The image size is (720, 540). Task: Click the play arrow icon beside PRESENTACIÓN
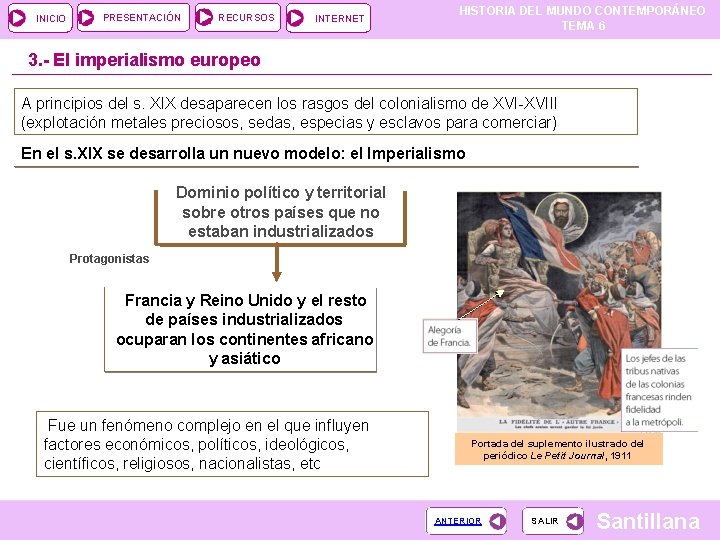pos(85,18)
